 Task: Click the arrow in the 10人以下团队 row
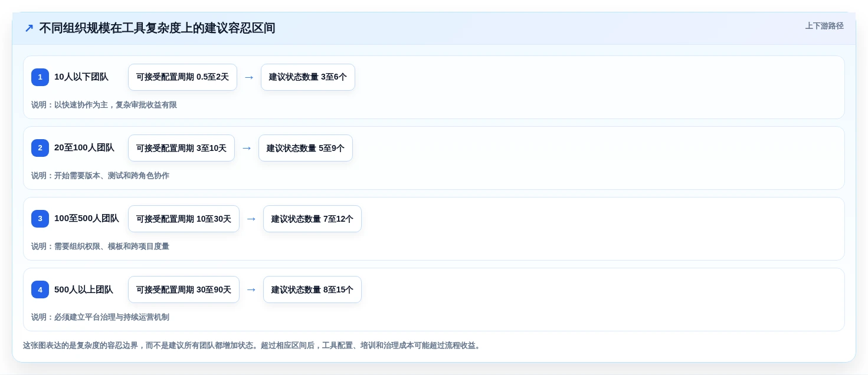click(249, 77)
